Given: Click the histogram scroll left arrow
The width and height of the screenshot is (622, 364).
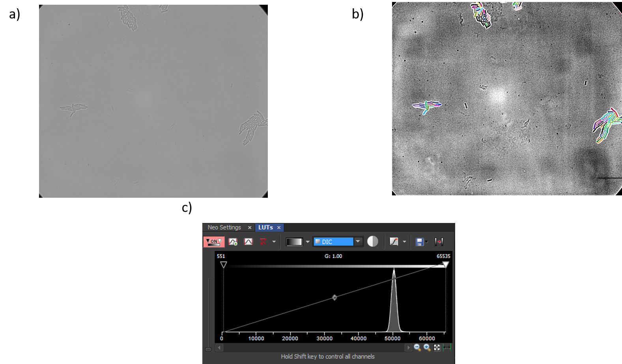Looking at the screenshot, I should click(220, 347).
